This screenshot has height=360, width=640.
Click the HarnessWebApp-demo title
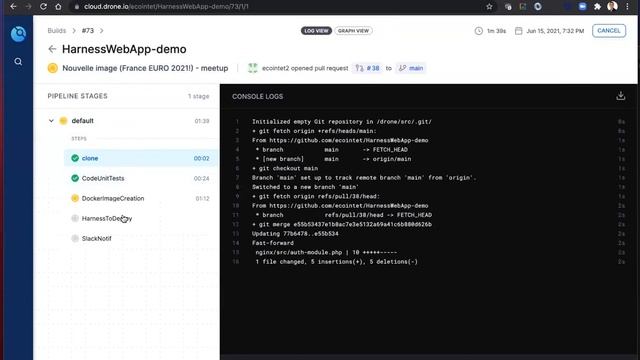[124, 49]
